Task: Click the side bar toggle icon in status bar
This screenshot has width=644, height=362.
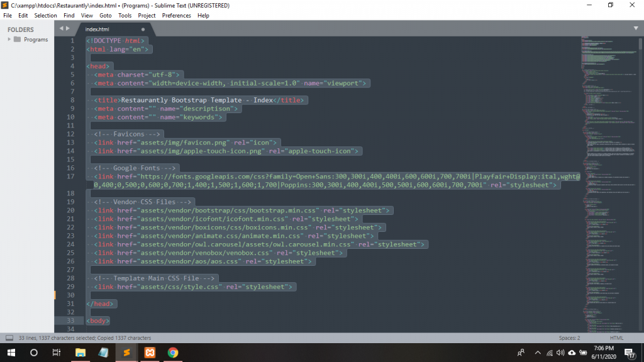Action: (9, 337)
